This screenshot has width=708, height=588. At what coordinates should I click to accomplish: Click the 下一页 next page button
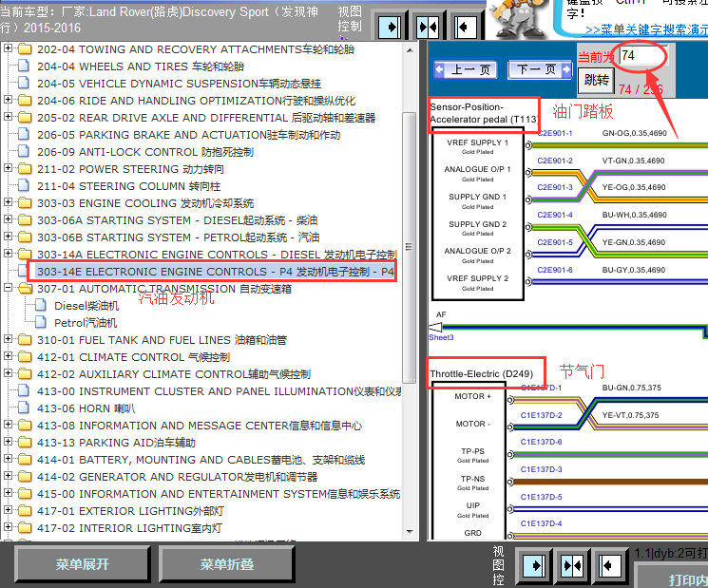point(540,70)
